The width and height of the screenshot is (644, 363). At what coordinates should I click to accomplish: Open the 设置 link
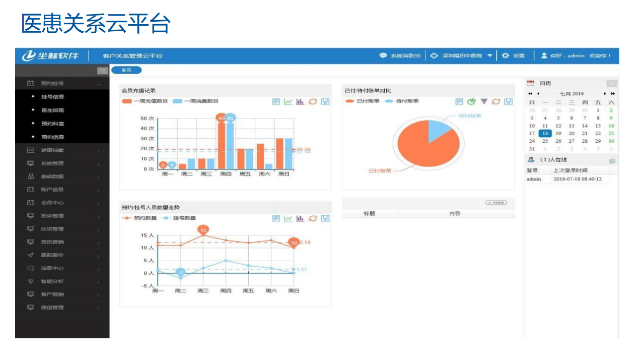pyautogui.click(x=519, y=55)
